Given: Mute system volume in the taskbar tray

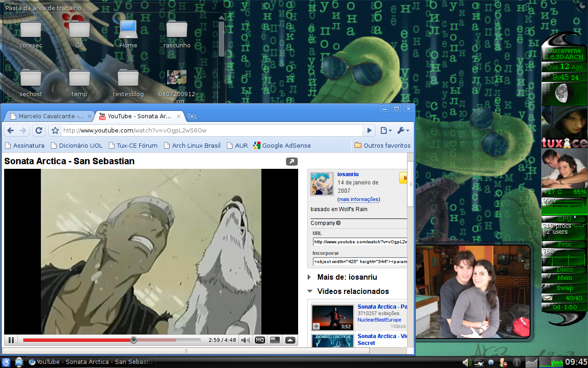Looking at the screenshot, I should point(467,362).
